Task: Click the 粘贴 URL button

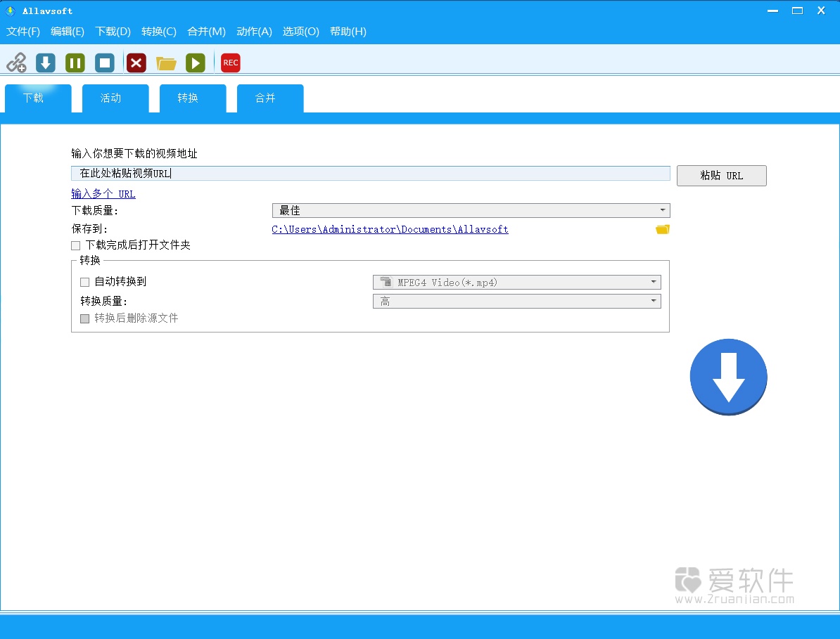Action: pyautogui.click(x=722, y=176)
